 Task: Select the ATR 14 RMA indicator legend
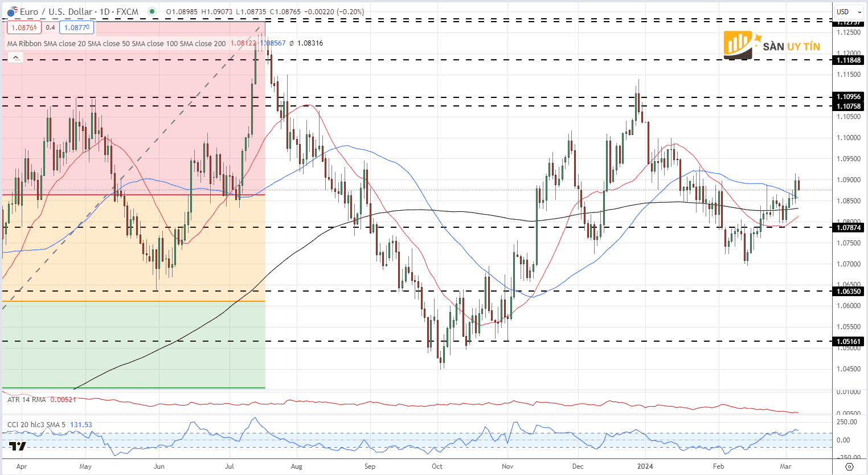coord(27,400)
